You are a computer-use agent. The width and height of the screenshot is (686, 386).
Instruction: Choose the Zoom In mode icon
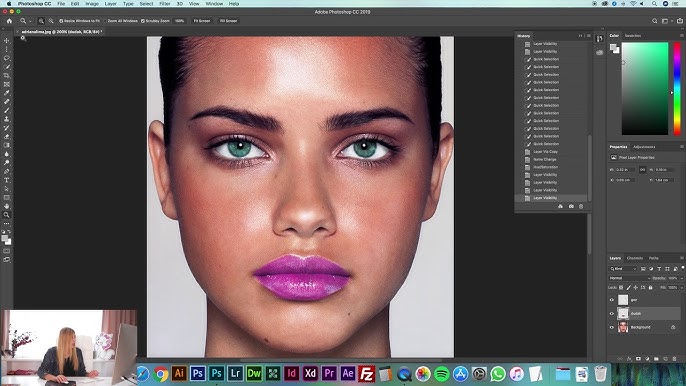click(x=41, y=21)
